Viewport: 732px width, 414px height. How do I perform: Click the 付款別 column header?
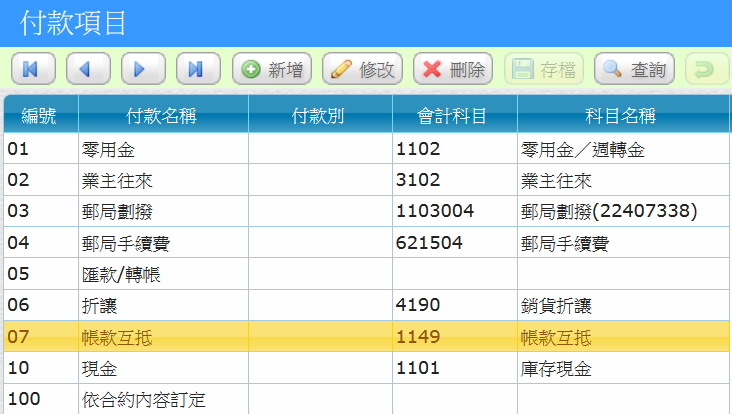point(318,115)
